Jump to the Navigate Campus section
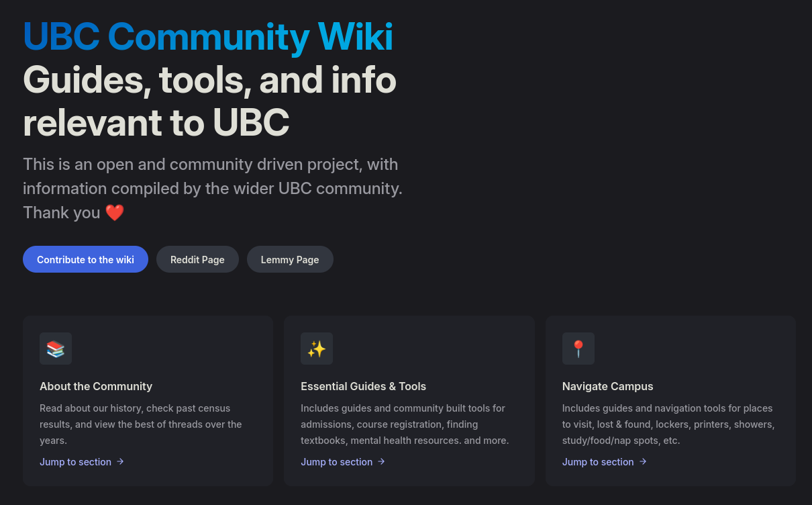Screen dimensions: 812x505 coord(598,461)
